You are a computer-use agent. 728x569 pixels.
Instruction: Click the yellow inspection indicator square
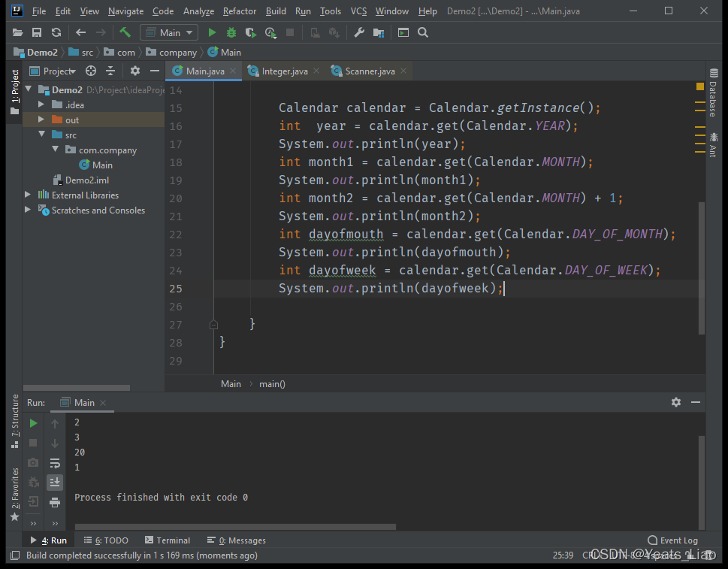tap(700, 86)
